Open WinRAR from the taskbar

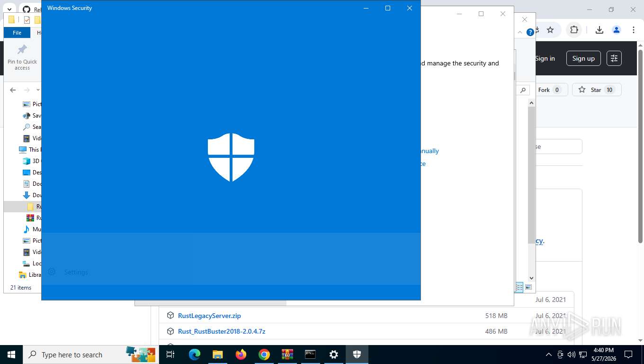click(287, 355)
